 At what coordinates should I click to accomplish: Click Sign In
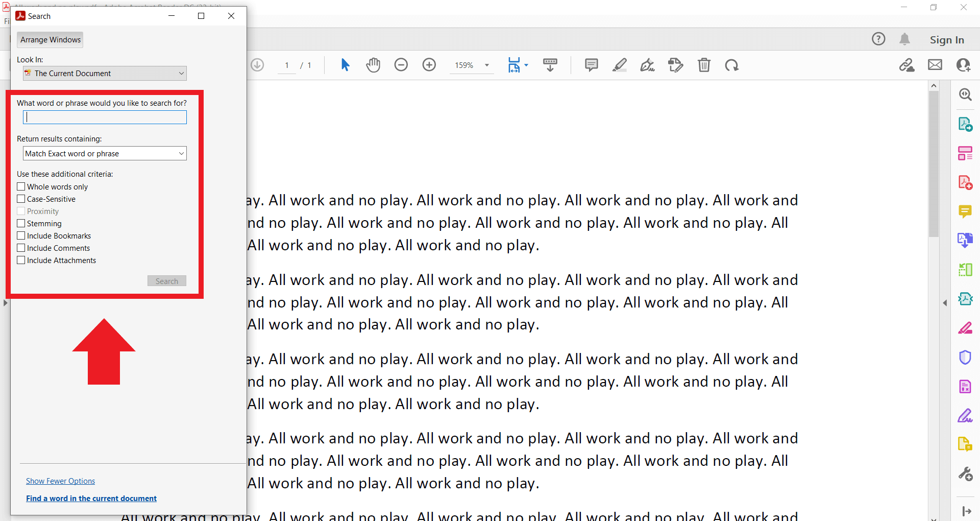point(947,40)
